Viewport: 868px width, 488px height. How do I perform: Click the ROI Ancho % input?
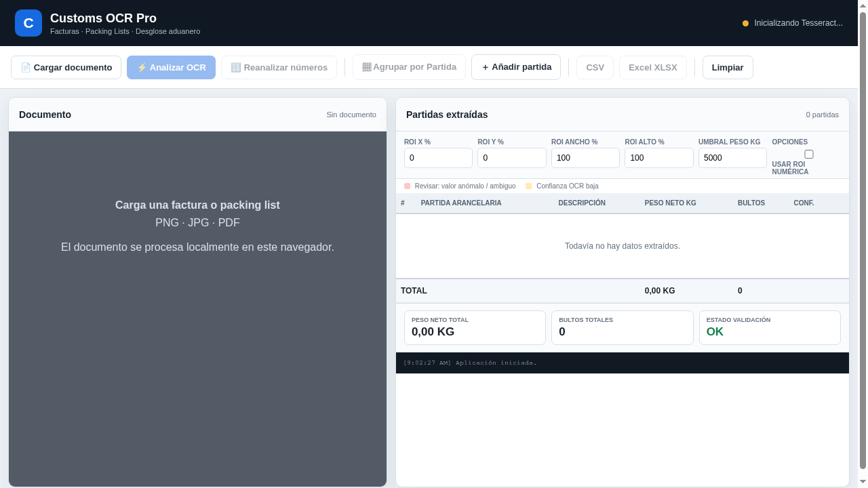(x=585, y=158)
